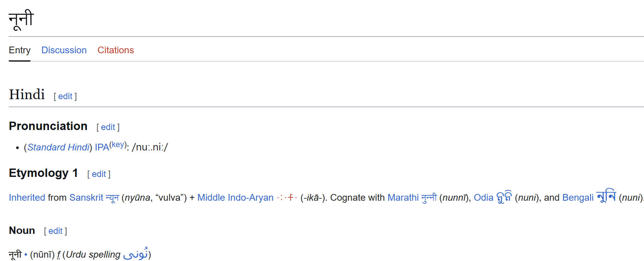Edit the Etymology 1 section
The width and height of the screenshot is (644, 261).
pos(99,174)
